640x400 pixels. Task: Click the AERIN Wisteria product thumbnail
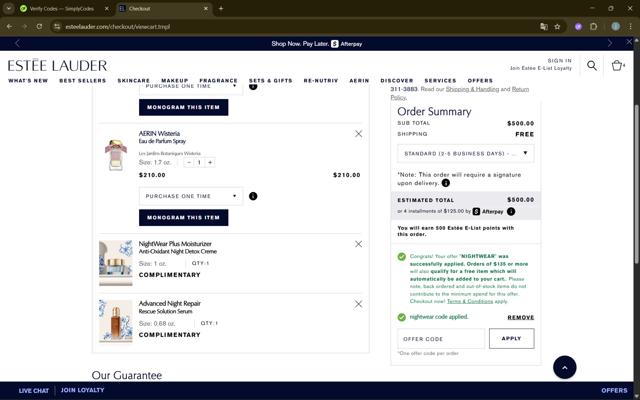point(116,155)
